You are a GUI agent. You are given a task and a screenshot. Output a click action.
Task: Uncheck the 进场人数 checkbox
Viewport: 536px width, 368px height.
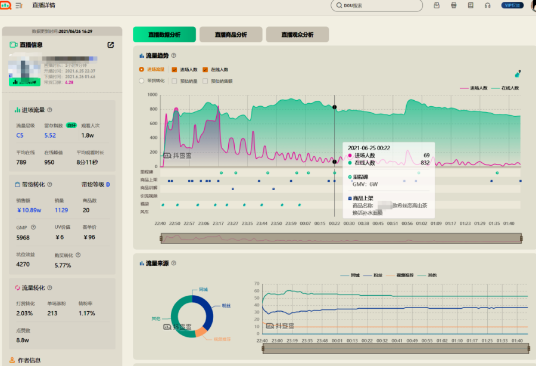pos(174,69)
